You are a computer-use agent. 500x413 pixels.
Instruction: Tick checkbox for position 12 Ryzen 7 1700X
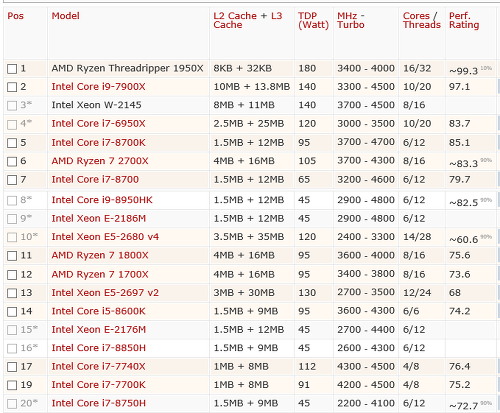pos(12,275)
